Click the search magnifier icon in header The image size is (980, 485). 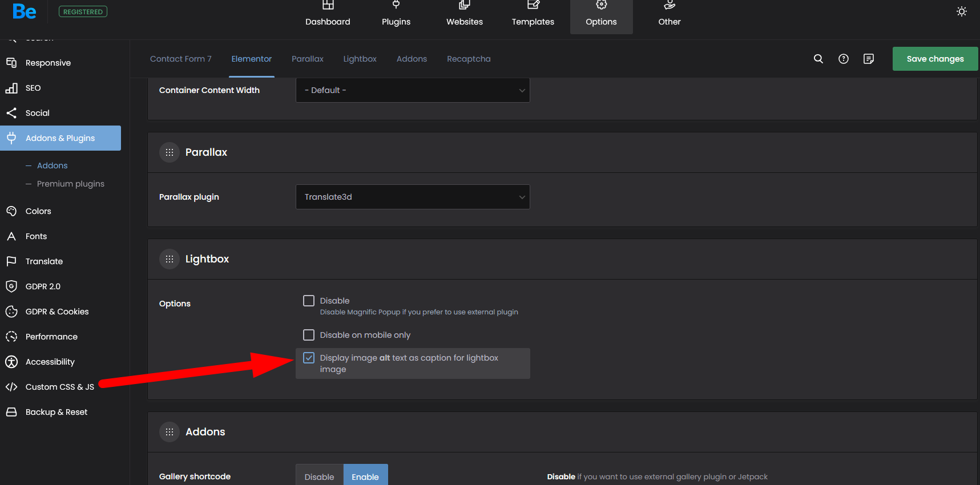point(818,59)
